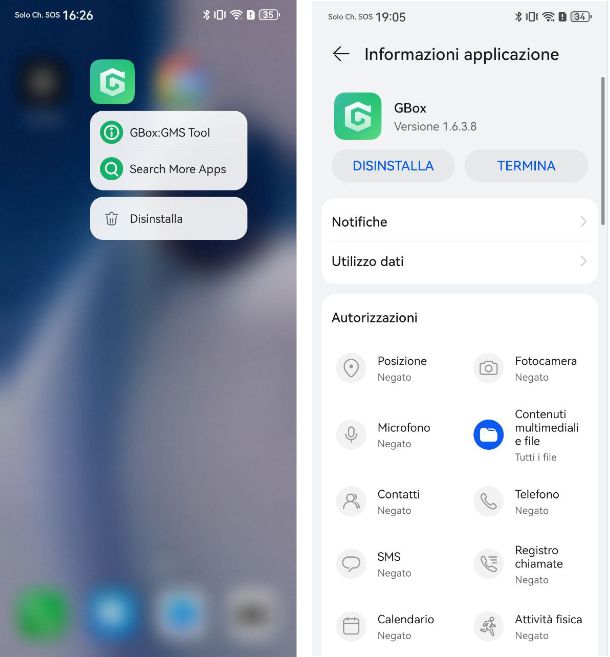
Task: Click the scrollbar in app info screen
Action: (x=602, y=151)
